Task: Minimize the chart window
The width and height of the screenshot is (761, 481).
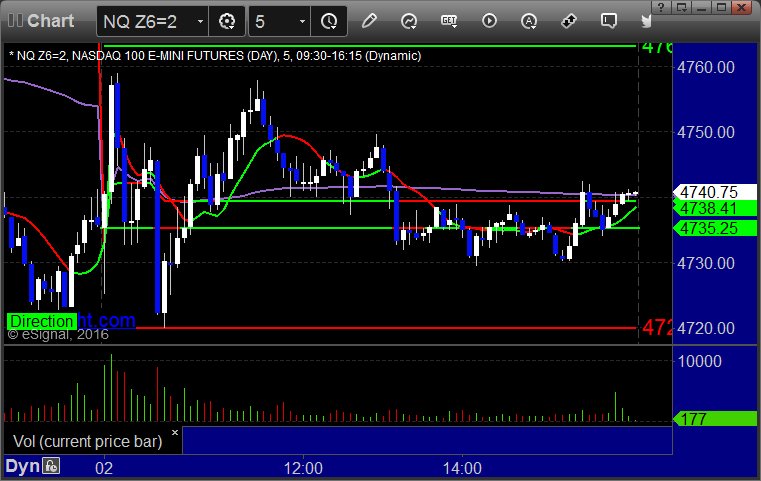Action: coord(701,7)
